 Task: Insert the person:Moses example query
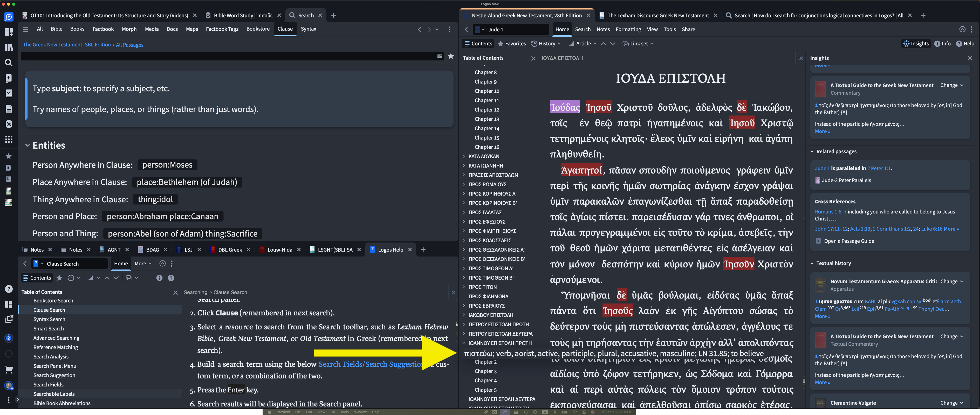pos(167,165)
